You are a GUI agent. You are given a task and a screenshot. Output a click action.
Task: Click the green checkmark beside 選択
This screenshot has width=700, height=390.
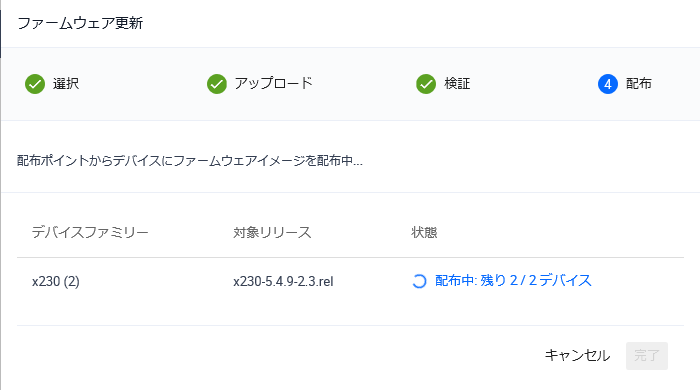coord(35,84)
